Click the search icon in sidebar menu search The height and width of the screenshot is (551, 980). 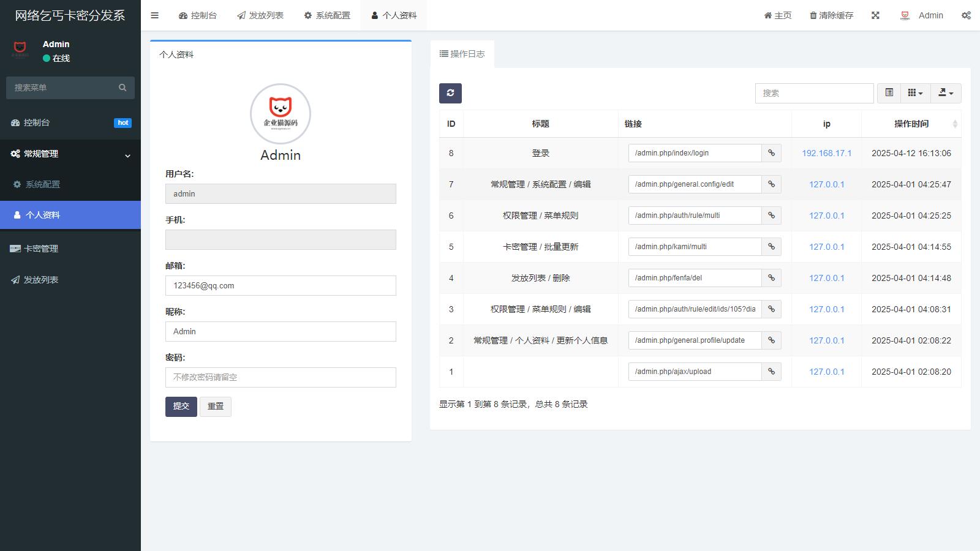(123, 88)
